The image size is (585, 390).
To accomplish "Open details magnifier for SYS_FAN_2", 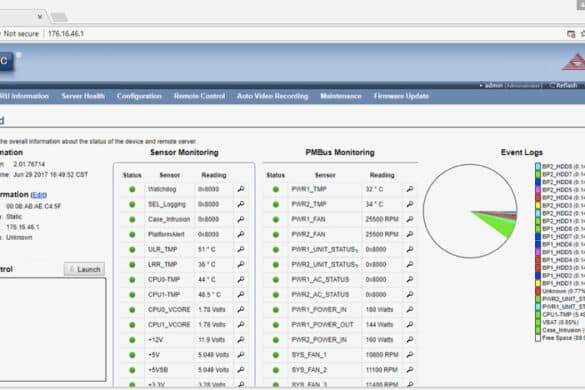I will point(410,370).
